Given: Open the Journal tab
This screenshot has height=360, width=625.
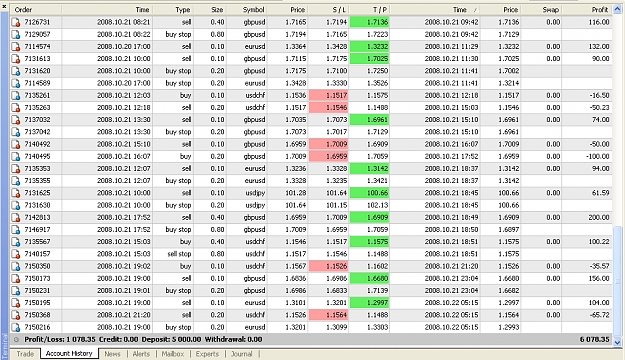Looking at the screenshot, I should click(x=242, y=354).
